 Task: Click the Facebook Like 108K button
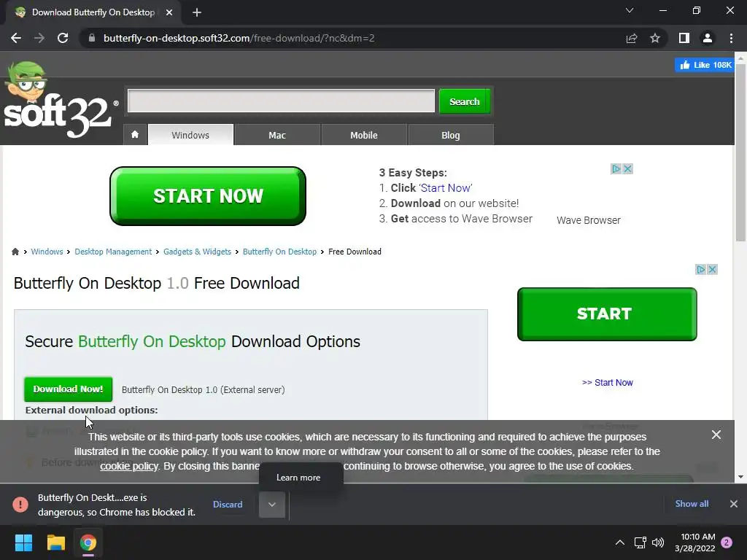[x=705, y=65]
